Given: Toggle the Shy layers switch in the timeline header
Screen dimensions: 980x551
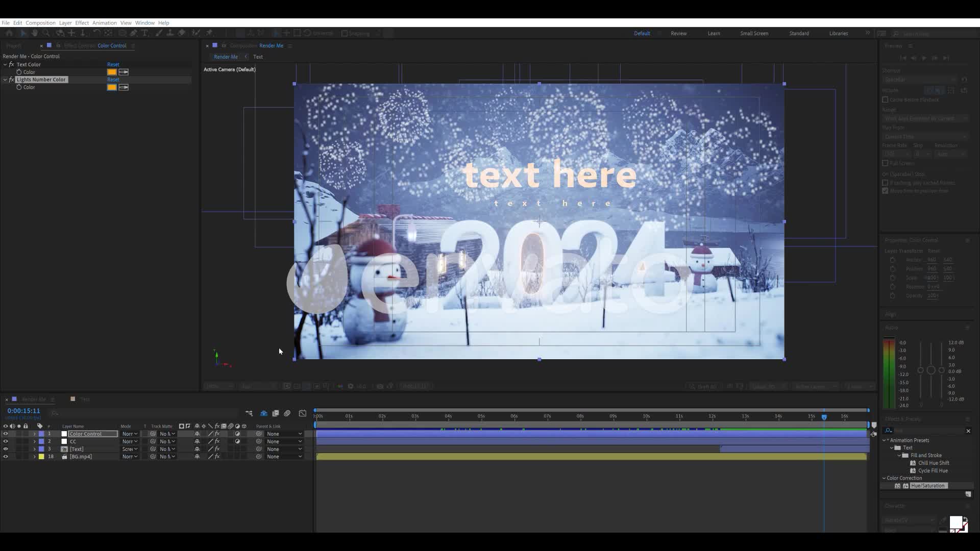Looking at the screenshot, I should coord(264,413).
